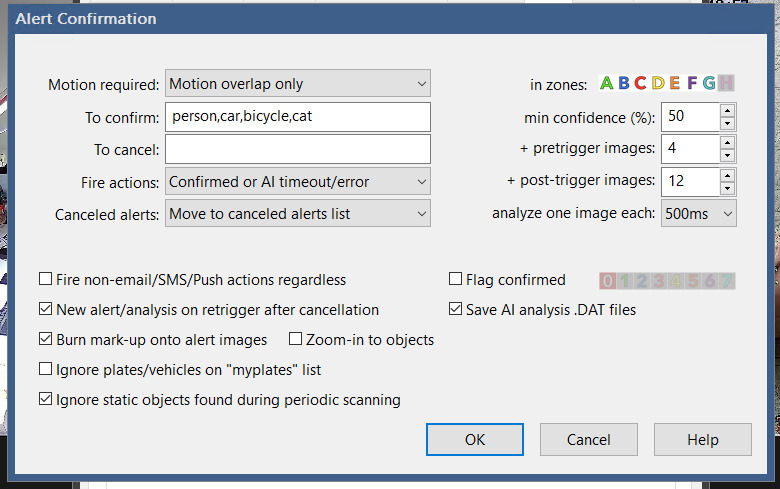Open the Motion required dropdown

297,84
